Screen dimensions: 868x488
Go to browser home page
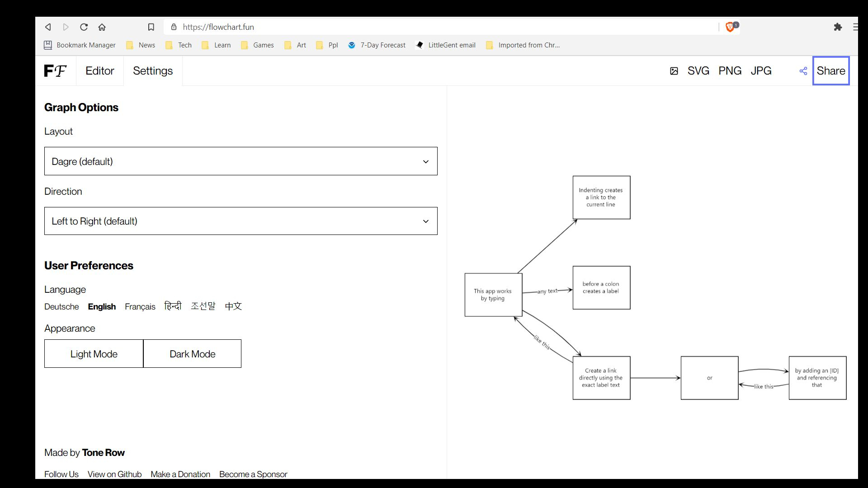[102, 27]
